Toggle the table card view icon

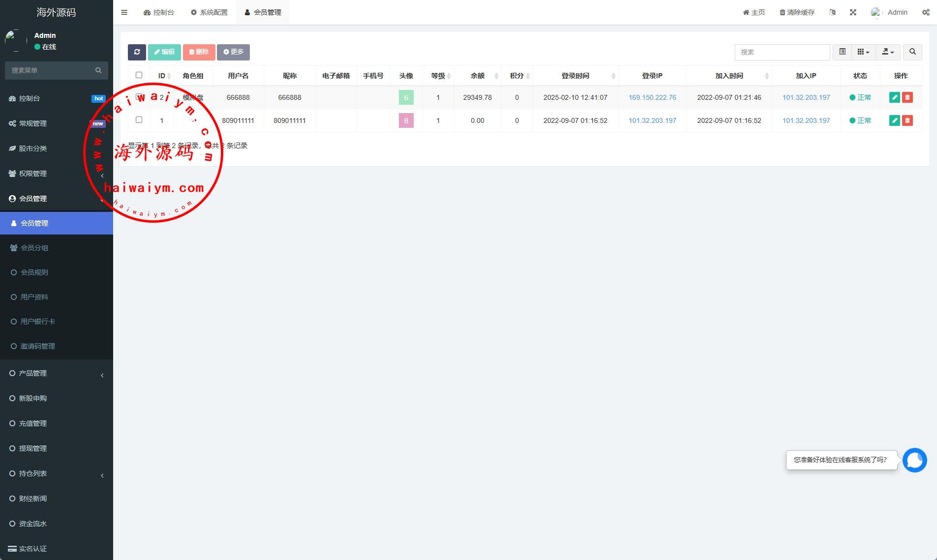(x=842, y=52)
